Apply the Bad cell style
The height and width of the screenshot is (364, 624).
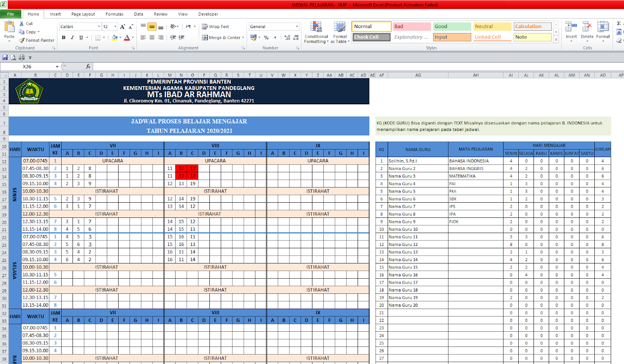[x=411, y=27]
